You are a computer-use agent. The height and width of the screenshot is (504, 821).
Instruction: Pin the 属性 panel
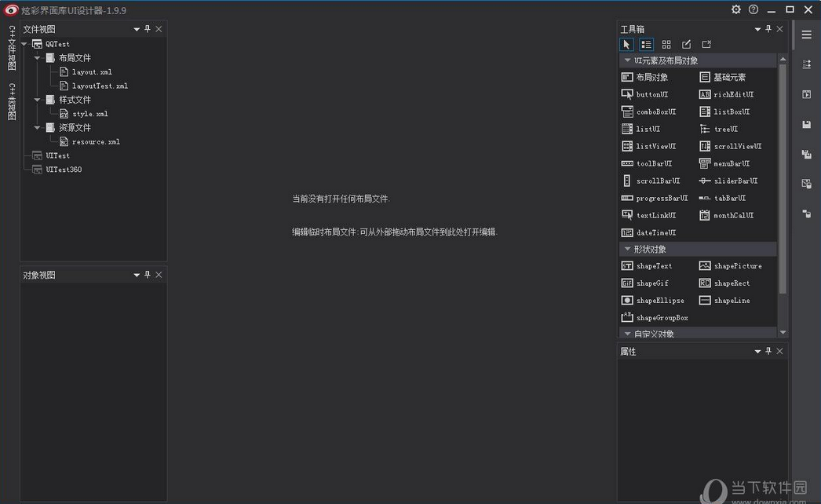click(x=768, y=352)
